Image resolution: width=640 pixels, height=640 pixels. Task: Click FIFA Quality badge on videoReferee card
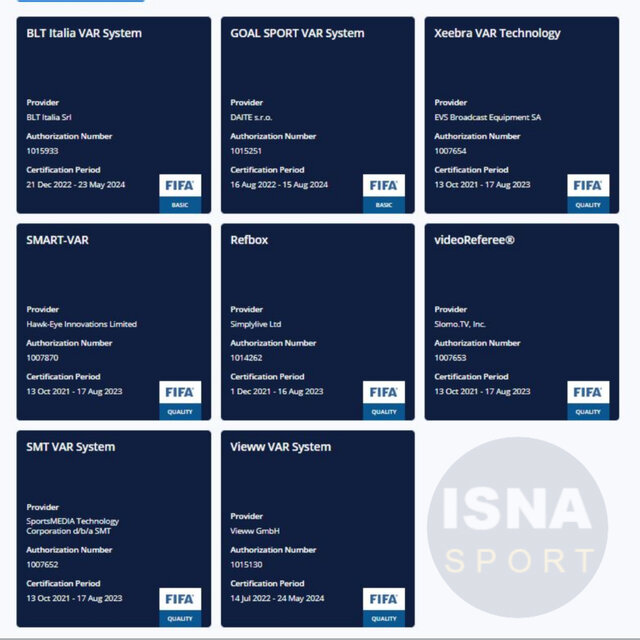coord(588,400)
